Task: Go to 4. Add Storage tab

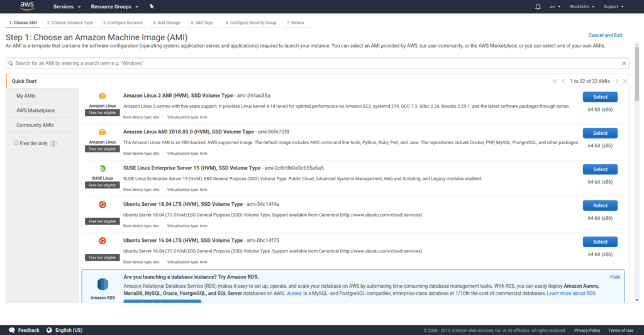Action: tap(167, 23)
